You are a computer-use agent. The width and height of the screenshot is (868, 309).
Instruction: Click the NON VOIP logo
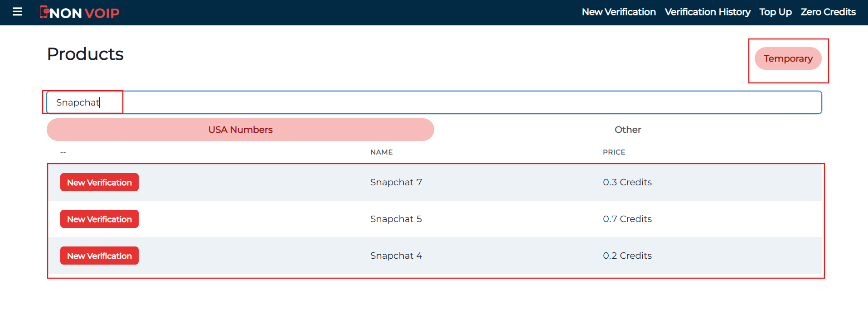tap(80, 12)
